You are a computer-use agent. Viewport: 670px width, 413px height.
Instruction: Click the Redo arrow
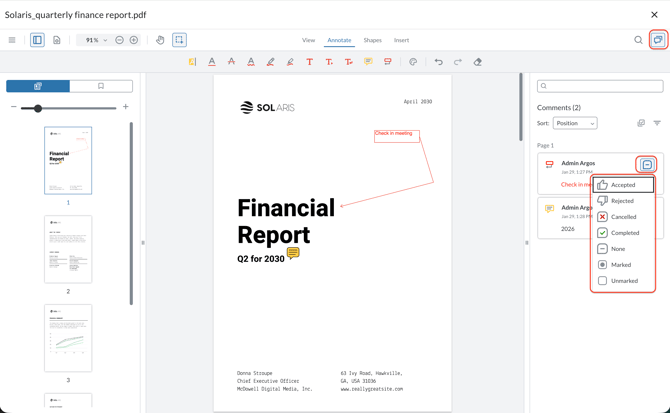pos(458,62)
